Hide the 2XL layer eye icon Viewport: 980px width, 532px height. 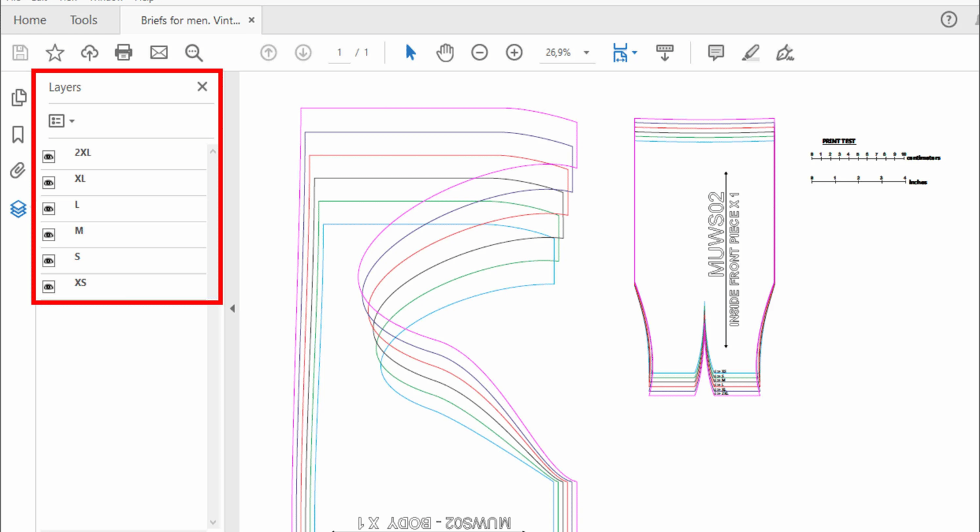(49, 157)
